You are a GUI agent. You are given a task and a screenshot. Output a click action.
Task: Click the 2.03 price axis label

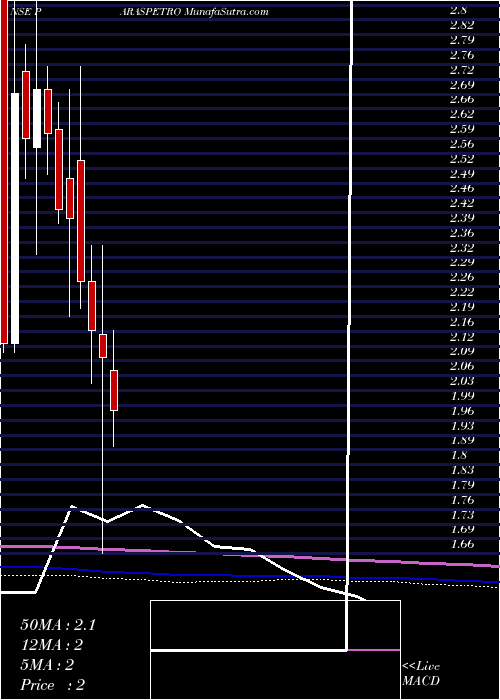coord(462,381)
